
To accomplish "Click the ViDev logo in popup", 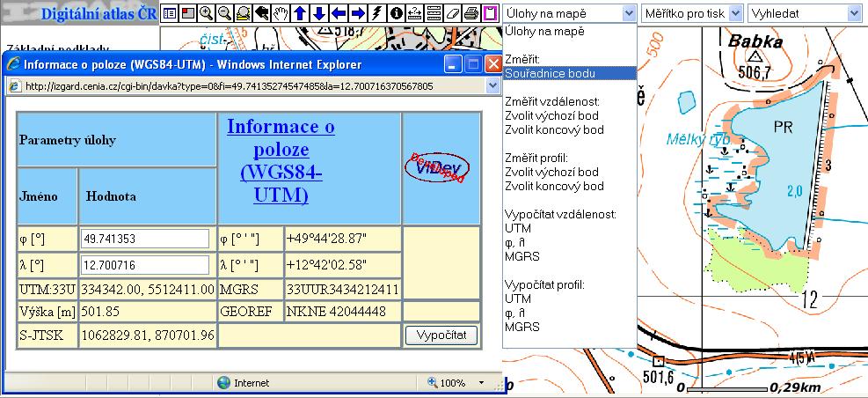I will (x=437, y=167).
